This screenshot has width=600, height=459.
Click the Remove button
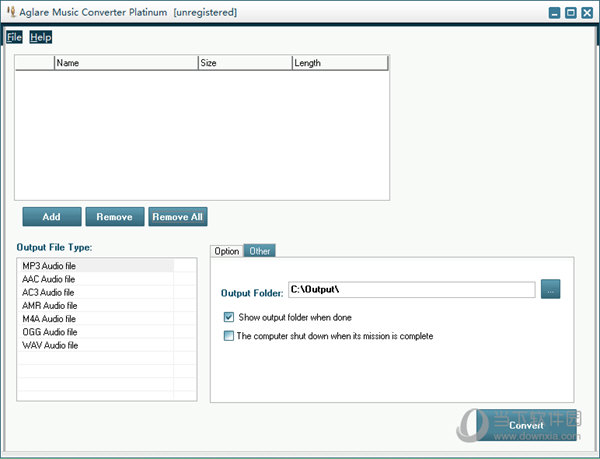pos(115,217)
